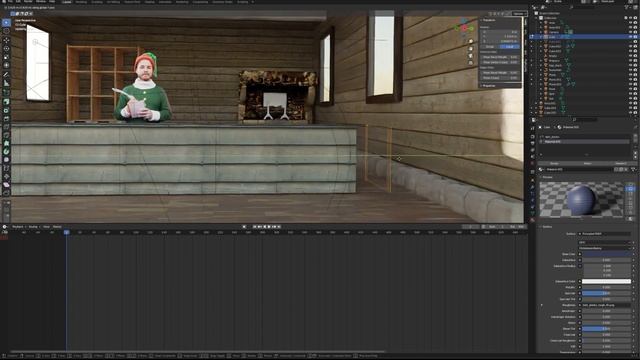
Task: Hide the selected Cube in outliner
Action: click(631, 37)
